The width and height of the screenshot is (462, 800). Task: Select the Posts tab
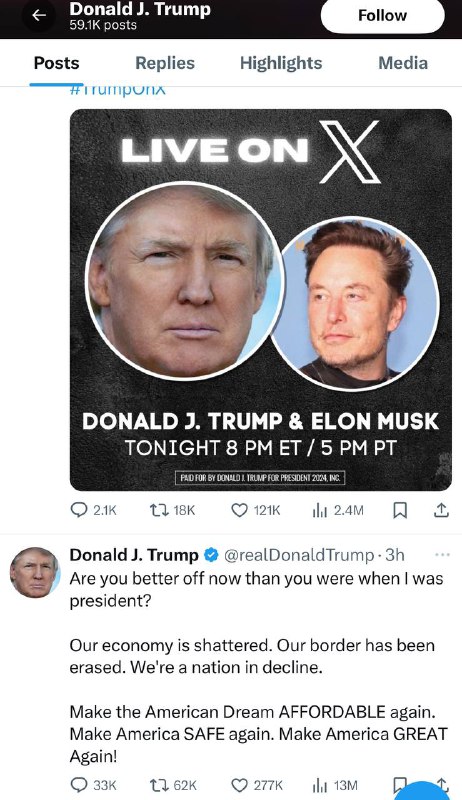pos(57,63)
